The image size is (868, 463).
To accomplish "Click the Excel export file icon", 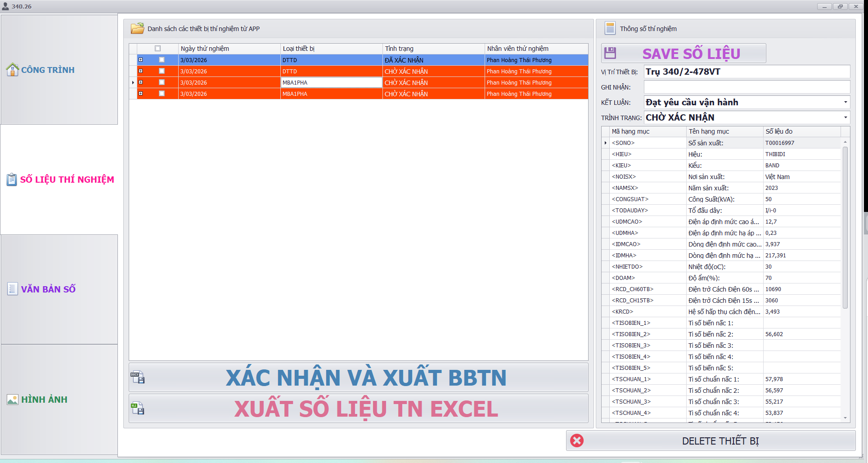I will [138, 409].
